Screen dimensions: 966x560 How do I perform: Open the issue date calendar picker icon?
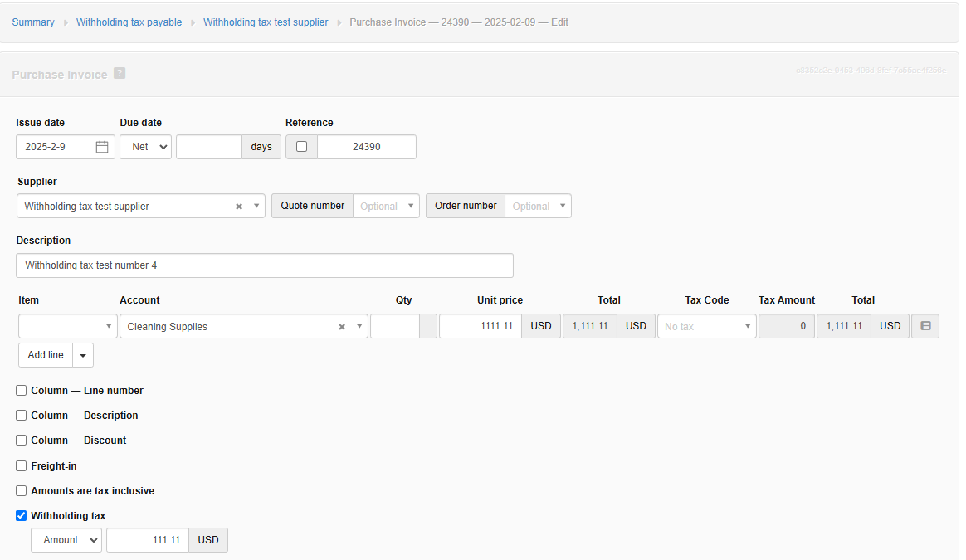102,147
